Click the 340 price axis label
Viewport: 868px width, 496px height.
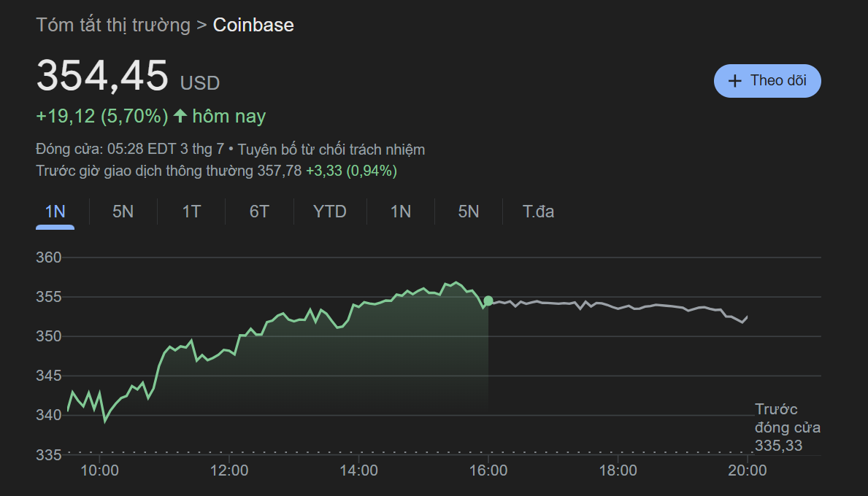(49, 415)
